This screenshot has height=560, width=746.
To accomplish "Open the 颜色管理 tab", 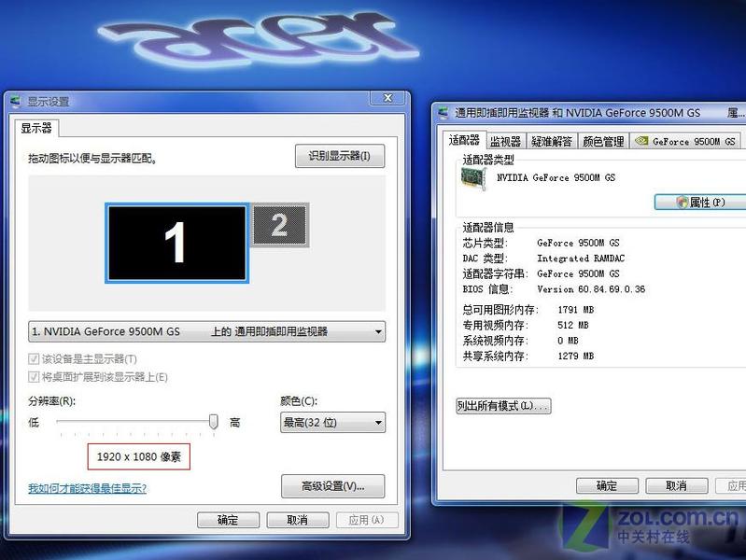I will [x=603, y=141].
